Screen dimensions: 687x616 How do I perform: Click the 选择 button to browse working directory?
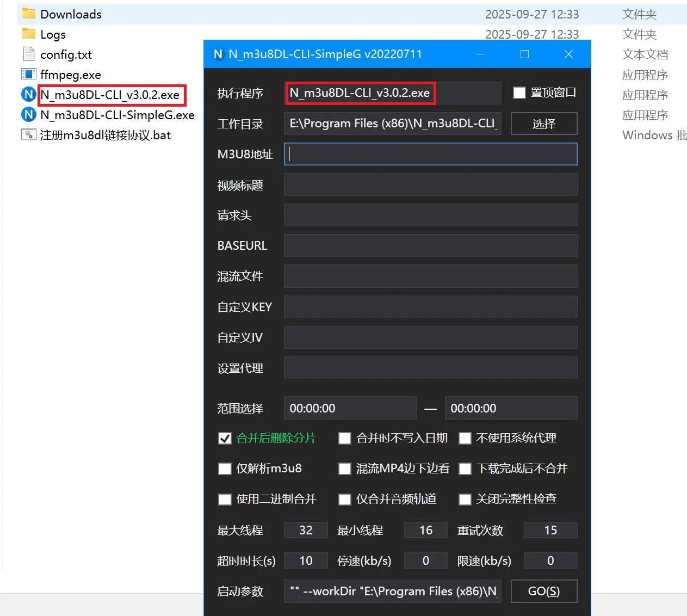[x=543, y=124]
